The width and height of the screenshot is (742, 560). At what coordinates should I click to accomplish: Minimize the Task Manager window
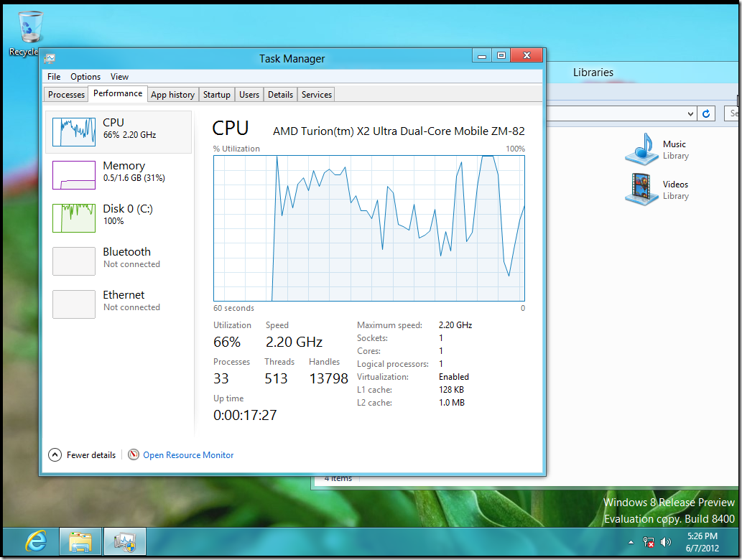pyautogui.click(x=482, y=56)
